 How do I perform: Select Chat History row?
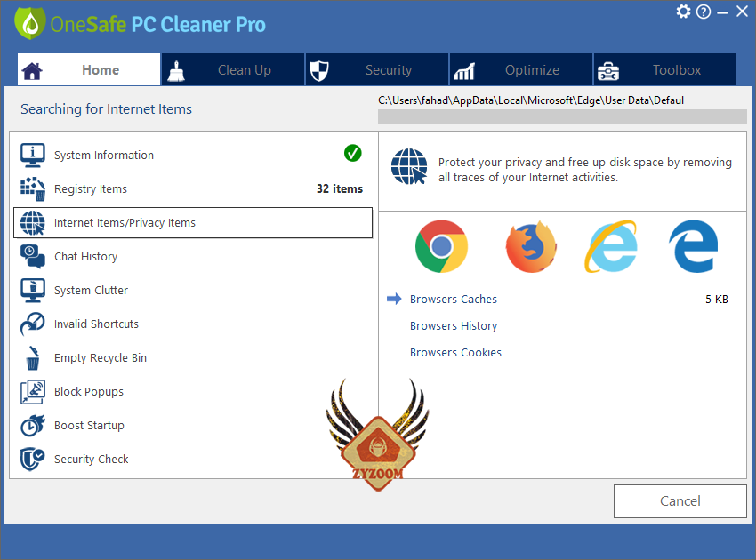(193, 256)
